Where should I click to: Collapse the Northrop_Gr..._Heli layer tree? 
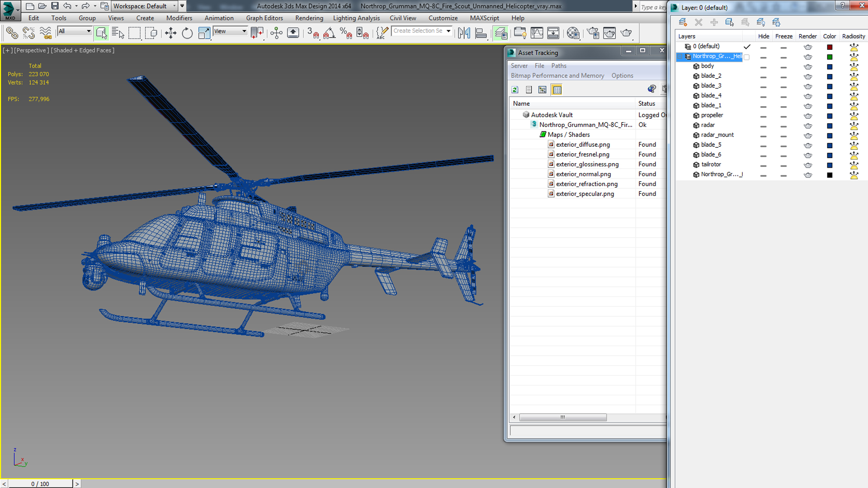click(x=679, y=56)
